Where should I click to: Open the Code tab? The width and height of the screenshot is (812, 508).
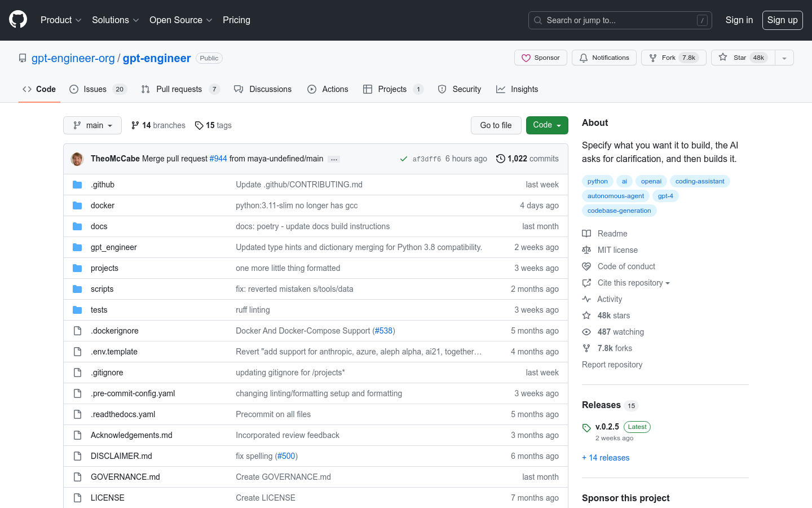coord(39,89)
